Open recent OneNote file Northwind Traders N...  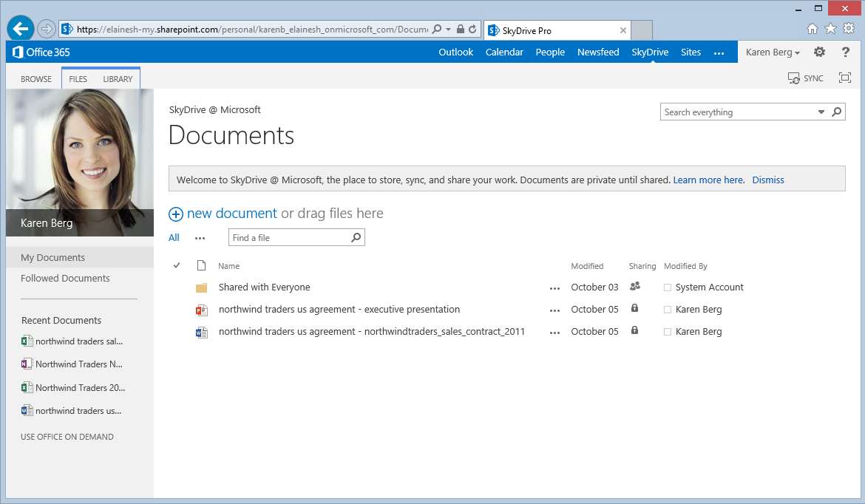pos(72,364)
